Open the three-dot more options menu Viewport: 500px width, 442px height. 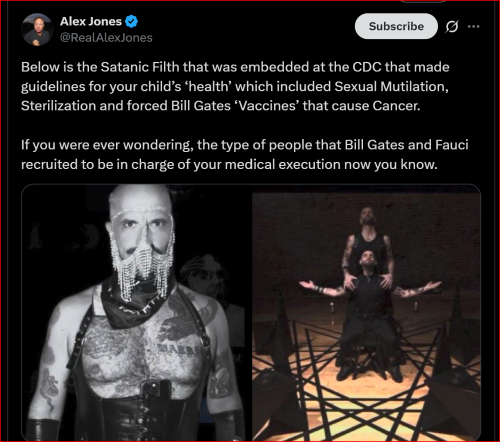click(x=473, y=27)
